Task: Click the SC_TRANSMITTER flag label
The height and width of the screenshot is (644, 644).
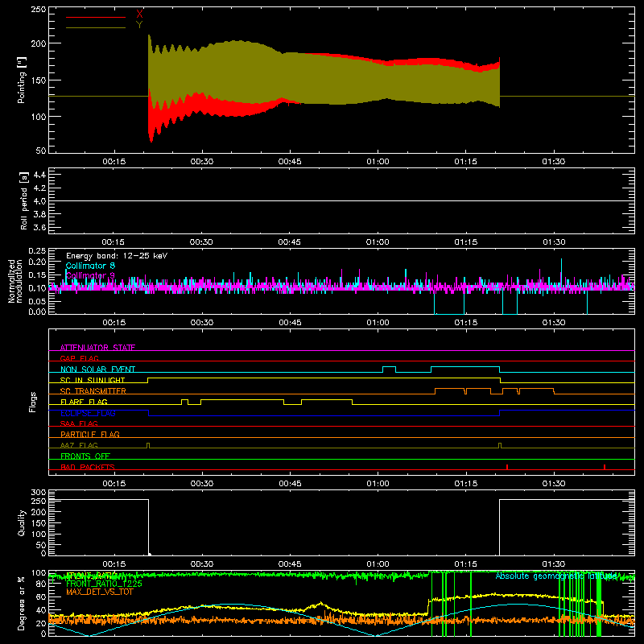Action: [x=93, y=391]
